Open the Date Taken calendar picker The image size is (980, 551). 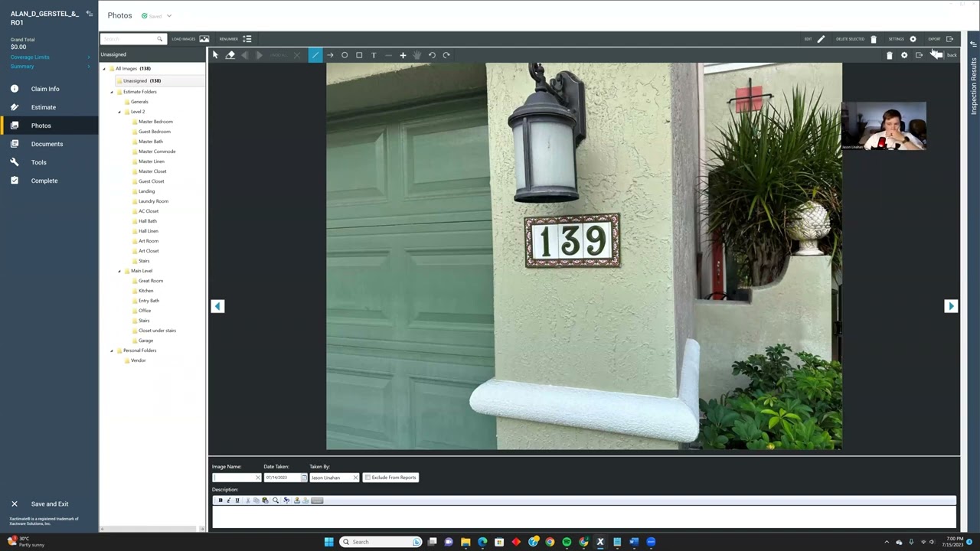pyautogui.click(x=304, y=478)
